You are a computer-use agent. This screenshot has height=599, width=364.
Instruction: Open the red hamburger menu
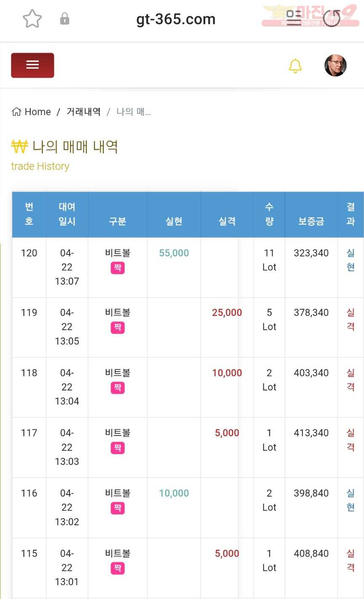32,65
